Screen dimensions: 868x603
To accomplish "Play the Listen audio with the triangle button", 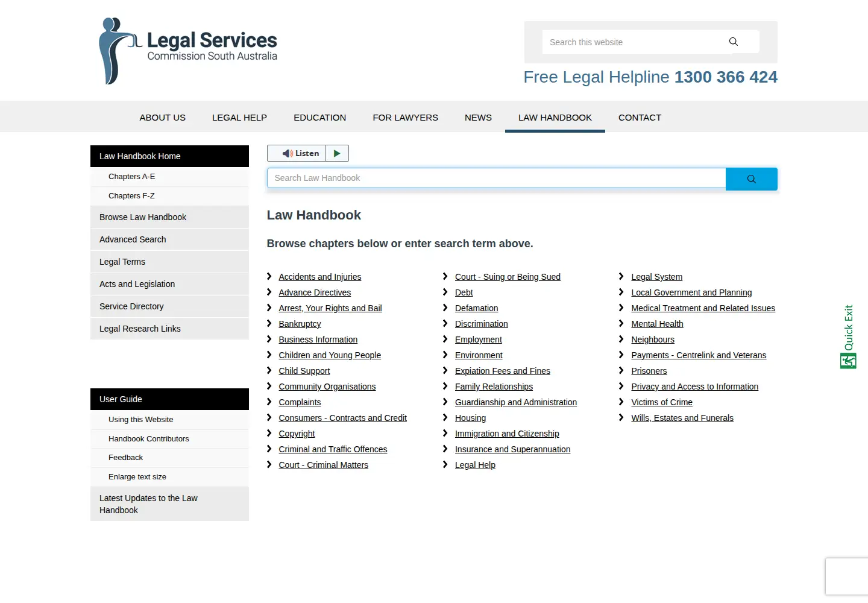I will [x=337, y=153].
